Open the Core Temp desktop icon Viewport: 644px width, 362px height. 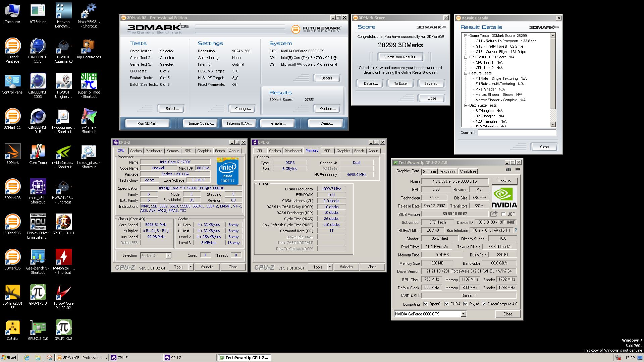coord(38,154)
